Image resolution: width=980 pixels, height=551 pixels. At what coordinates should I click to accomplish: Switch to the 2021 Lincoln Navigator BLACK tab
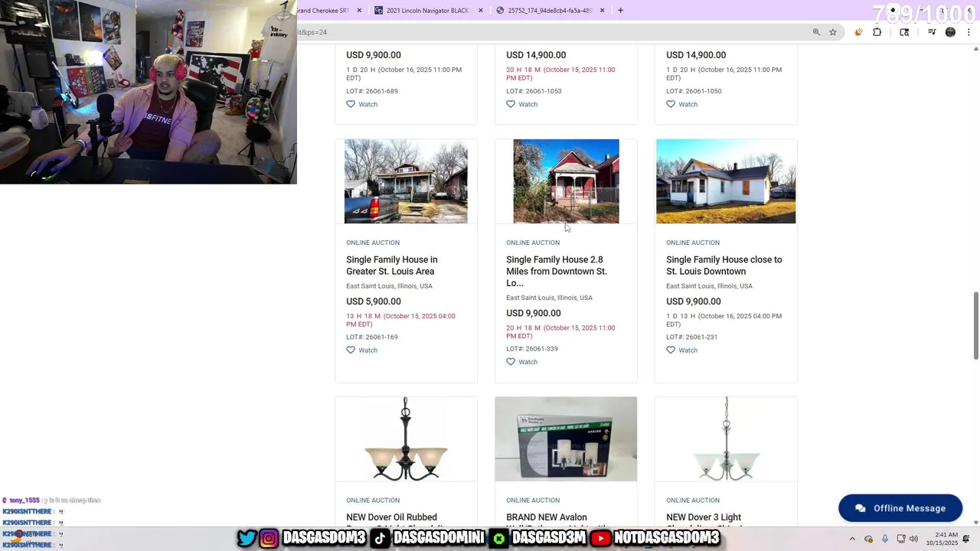pyautogui.click(x=427, y=10)
